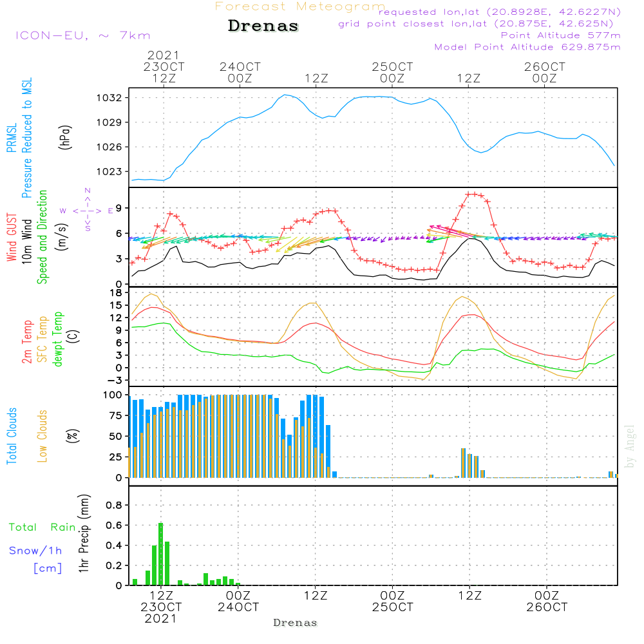The width and height of the screenshot is (644, 644).
Task: Click the "0.4" precipitation axis value
Action: pyautogui.click(x=114, y=545)
